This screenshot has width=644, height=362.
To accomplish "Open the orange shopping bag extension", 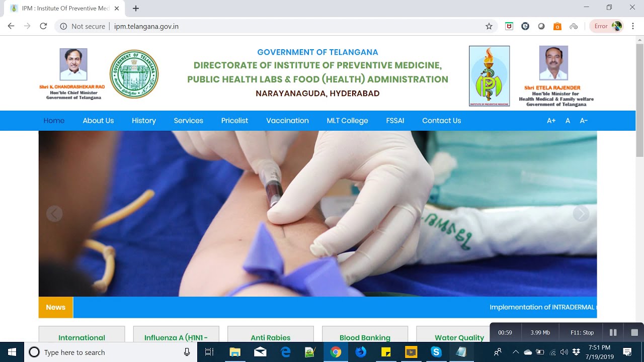I will (557, 26).
